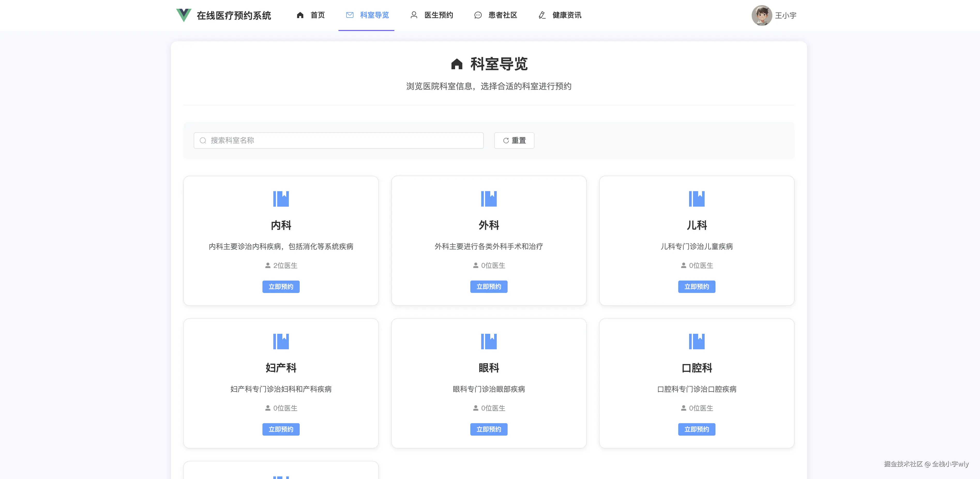980x479 pixels.
Task: Go to the 首页 menu item
Action: [311, 15]
